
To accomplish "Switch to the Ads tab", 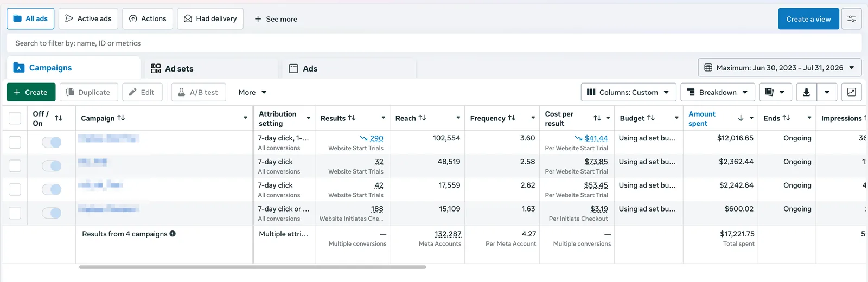I will pyautogui.click(x=349, y=68).
